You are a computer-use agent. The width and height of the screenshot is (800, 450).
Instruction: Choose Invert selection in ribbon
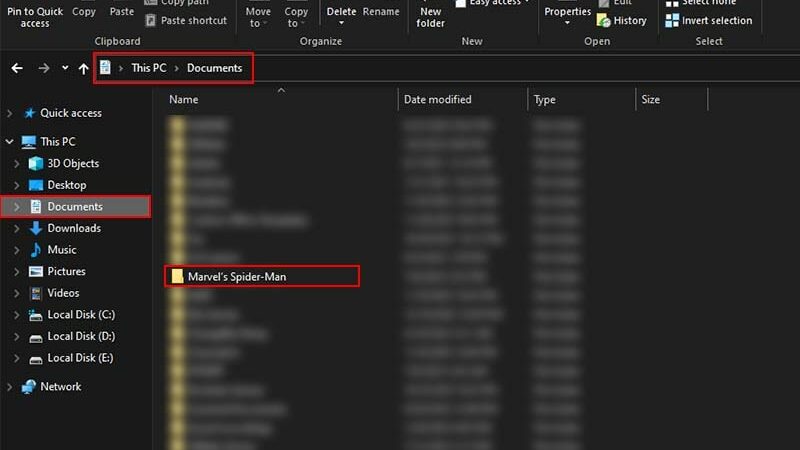717,20
